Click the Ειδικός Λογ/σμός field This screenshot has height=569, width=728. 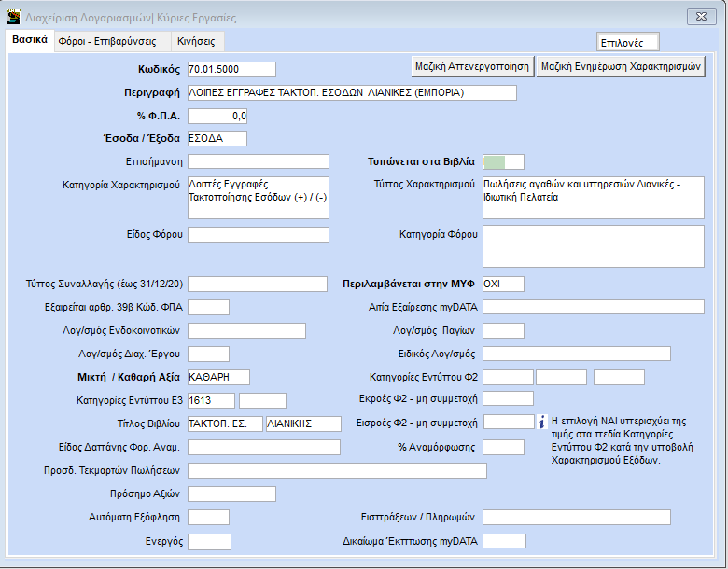(x=577, y=354)
